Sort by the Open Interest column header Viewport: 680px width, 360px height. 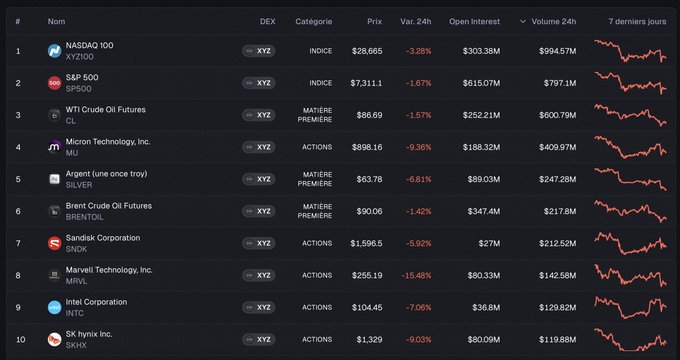[x=474, y=22]
